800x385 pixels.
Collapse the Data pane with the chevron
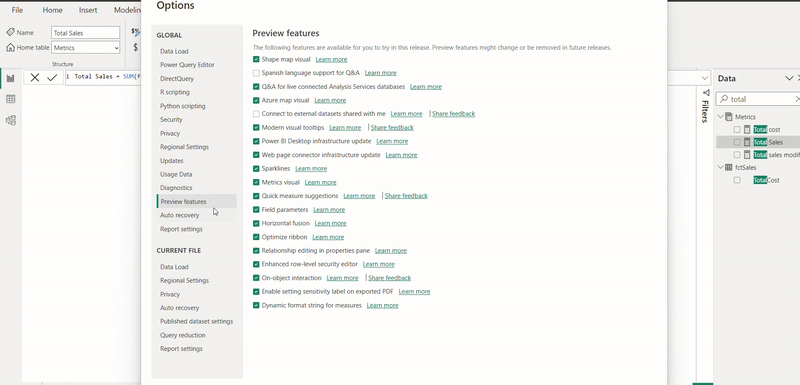click(x=788, y=78)
